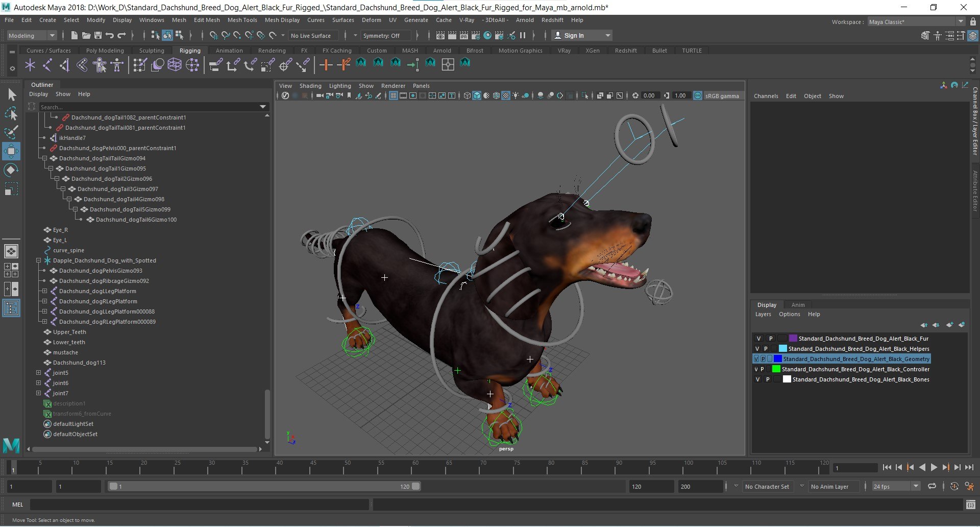
Task: Click the New Scene icon
Action: [x=74, y=35]
